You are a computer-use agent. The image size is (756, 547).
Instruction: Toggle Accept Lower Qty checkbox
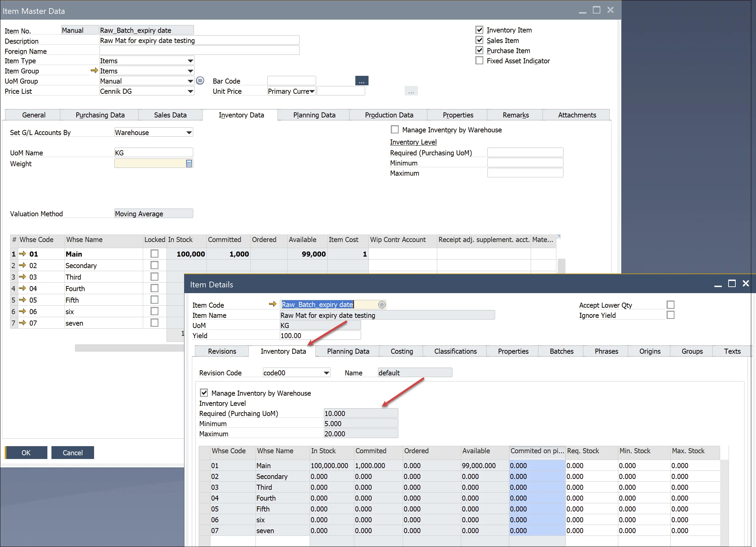(670, 305)
